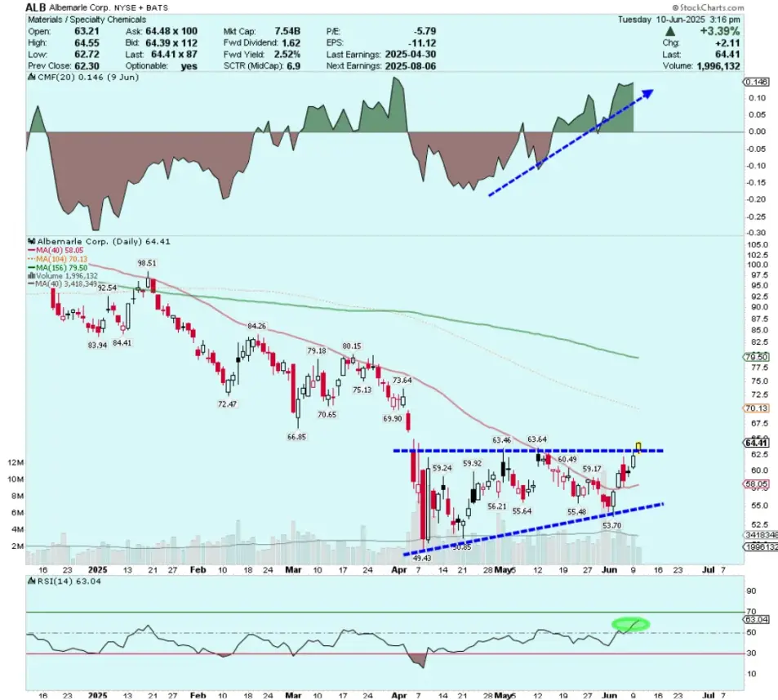Click the yellow latest candle at breakout
778x700 pixels.
point(639,447)
